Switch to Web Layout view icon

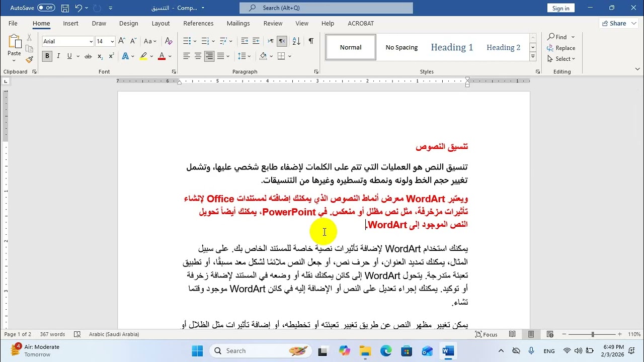point(550,334)
